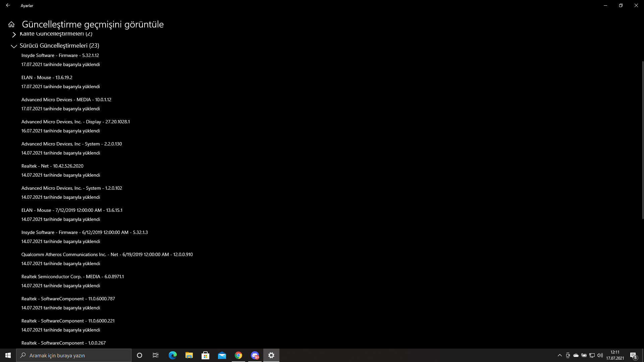This screenshot has width=644, height=362.
Task: Click the Home icon in Settings
Action: tap(11, 24)
